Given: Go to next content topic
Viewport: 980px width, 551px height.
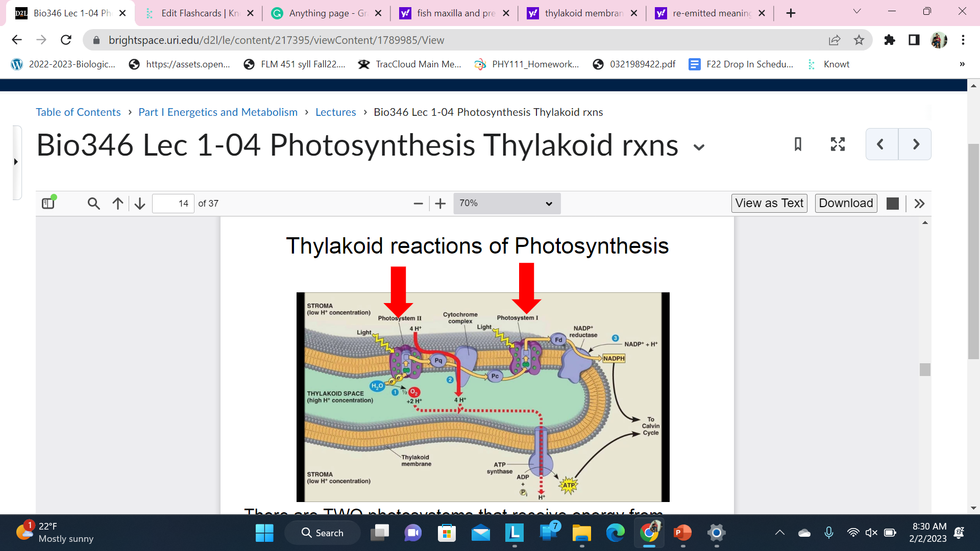Looking at the screenshot, I should tap(915, 144).
